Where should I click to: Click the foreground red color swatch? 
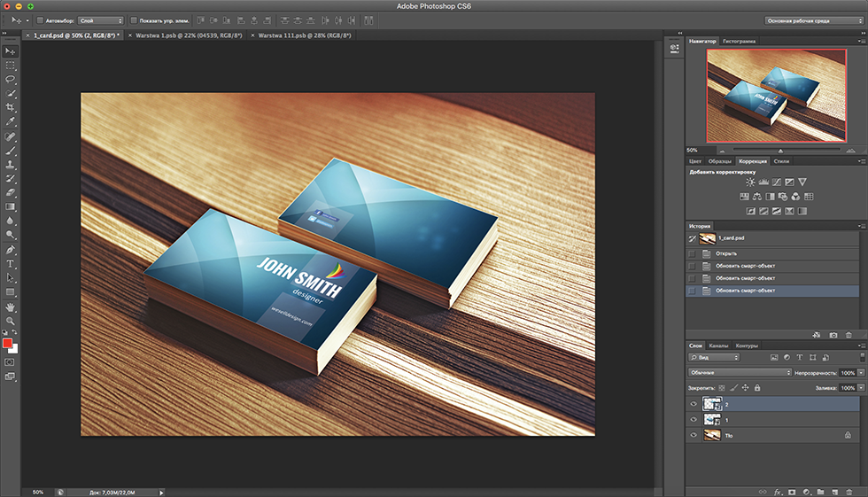[7, 344]
